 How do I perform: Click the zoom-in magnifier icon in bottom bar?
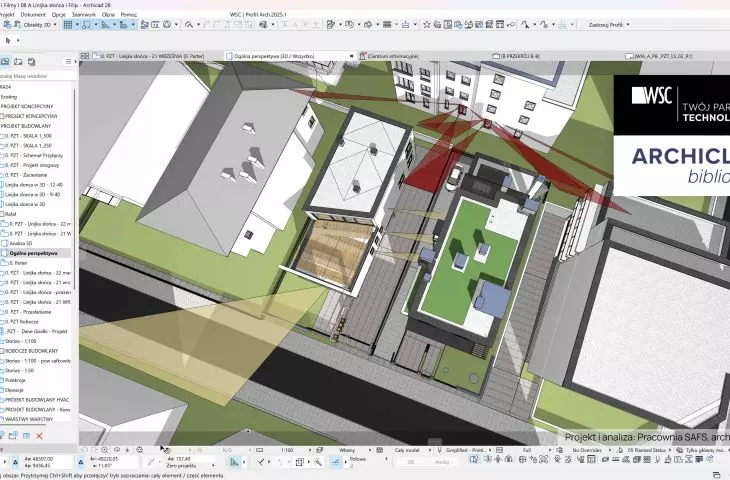104,450
